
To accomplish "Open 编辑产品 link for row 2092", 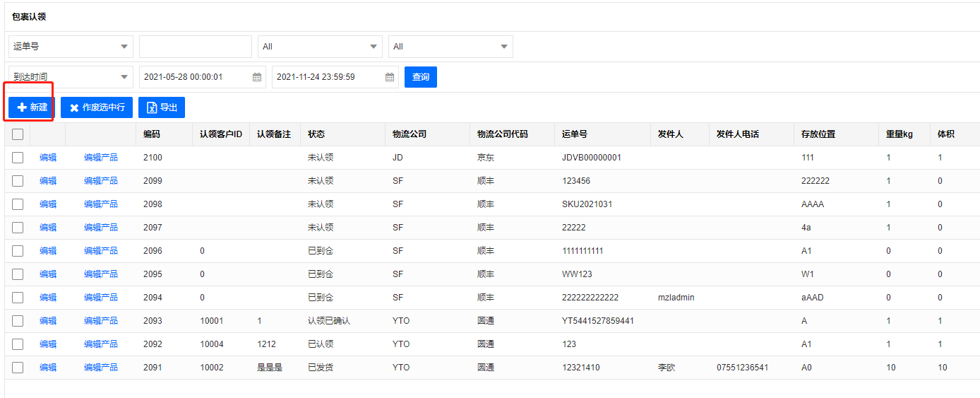I will (x=101, y=344).
